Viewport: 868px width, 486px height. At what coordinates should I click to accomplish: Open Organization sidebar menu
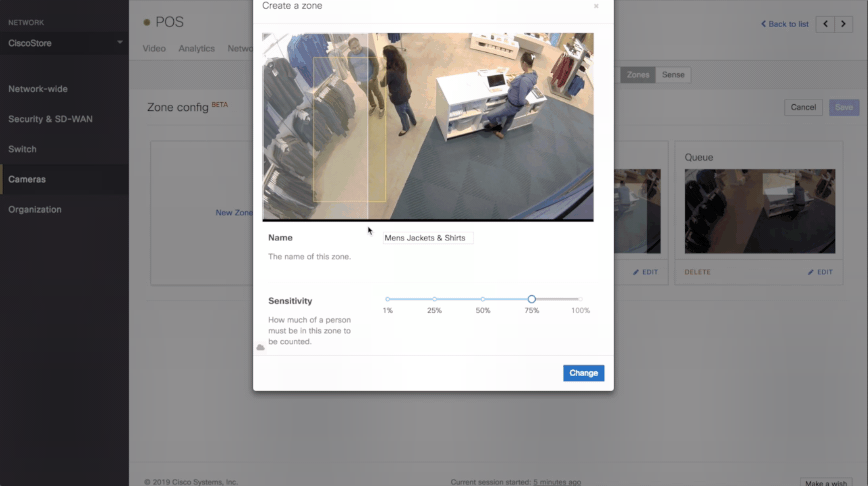(35, 209)
